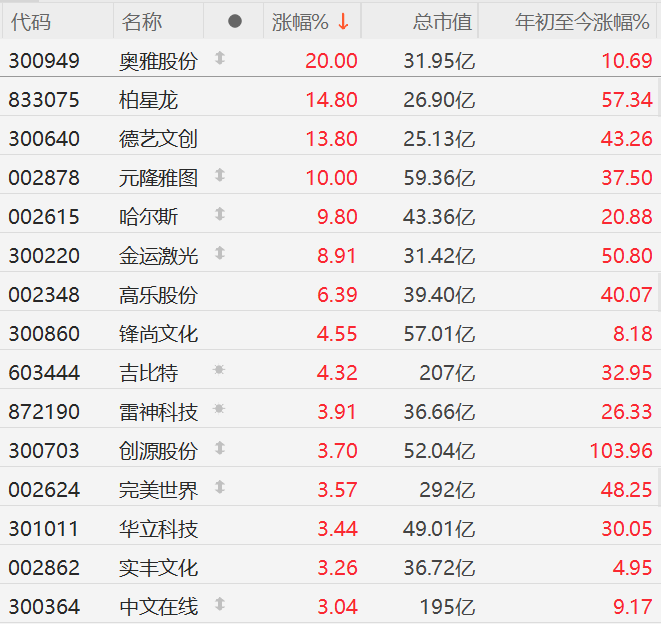This screenshot has width=661, height=624.
Task: Open the stock name 高乐股份
Action: click(158, 295)
